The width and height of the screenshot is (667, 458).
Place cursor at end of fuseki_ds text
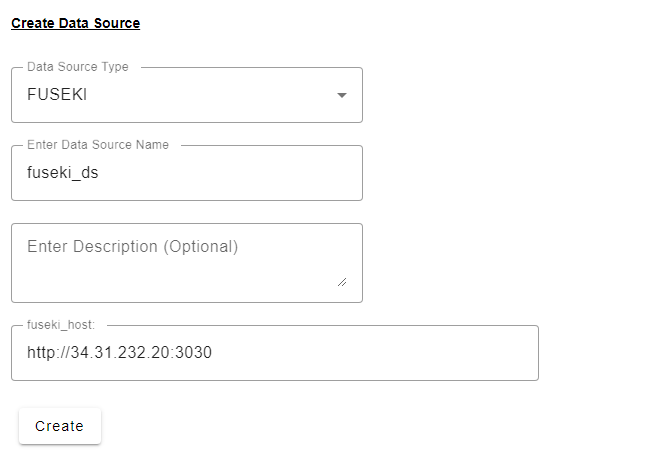click(x=100, y=173)
